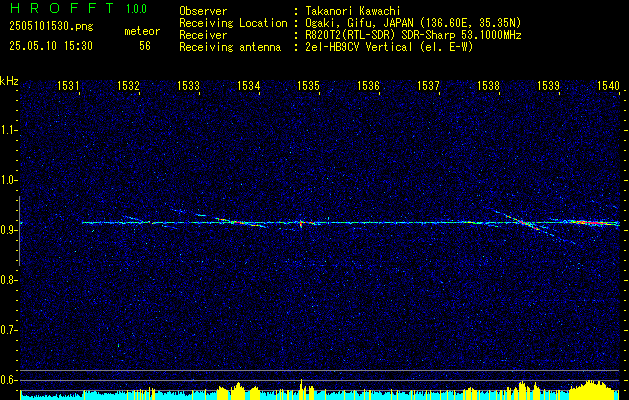Click the tall yellow signal peak below 1535
The width and height of the screenshot is (629, 400).
[x=301, y=389]
